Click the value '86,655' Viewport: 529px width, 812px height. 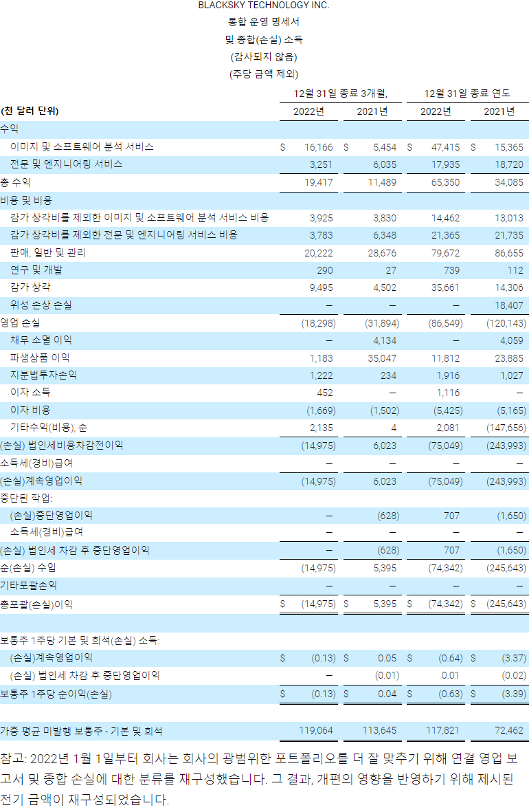click(509, 253)
